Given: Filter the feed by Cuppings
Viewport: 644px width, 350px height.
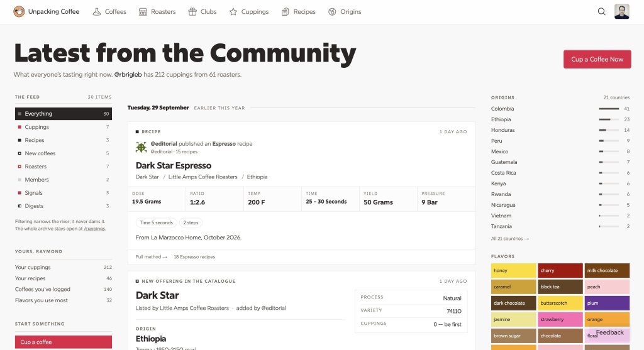Looking at the screenshot, I should click(x=64, y=127).
